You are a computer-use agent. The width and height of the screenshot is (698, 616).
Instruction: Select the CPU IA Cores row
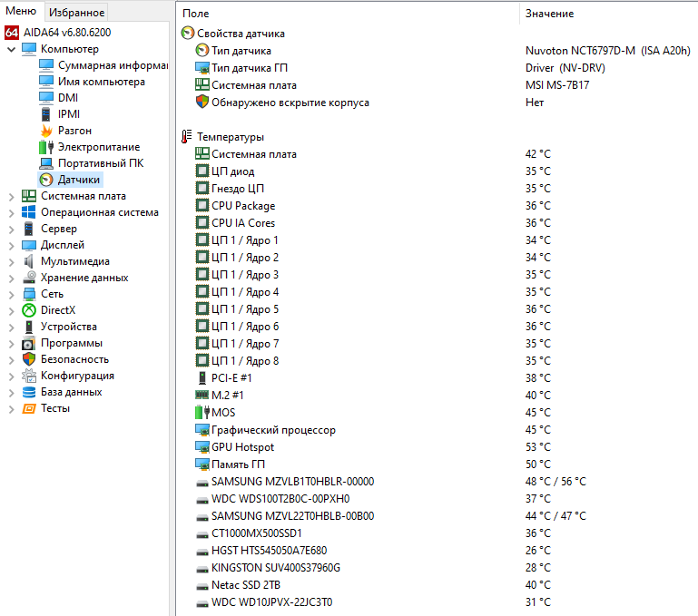click(437, 223)
